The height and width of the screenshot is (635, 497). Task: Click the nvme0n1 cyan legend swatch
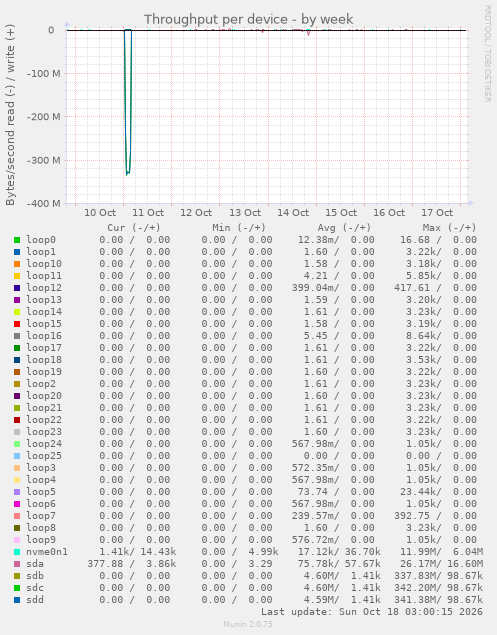(x=17, y=552)
